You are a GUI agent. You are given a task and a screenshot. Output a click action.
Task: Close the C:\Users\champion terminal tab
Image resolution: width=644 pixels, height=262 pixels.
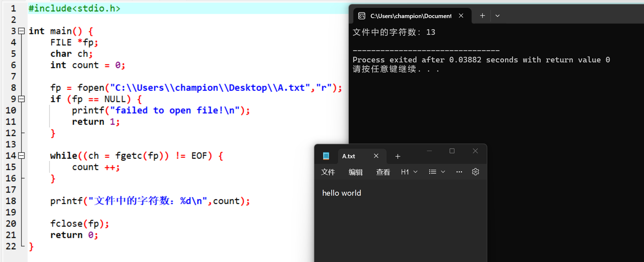pos(461,16)
